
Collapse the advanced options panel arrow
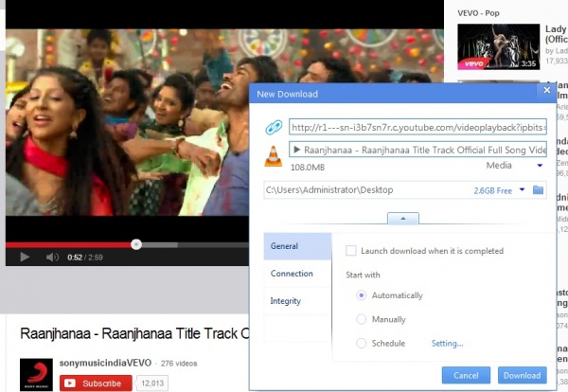click(x=403, y=219)
